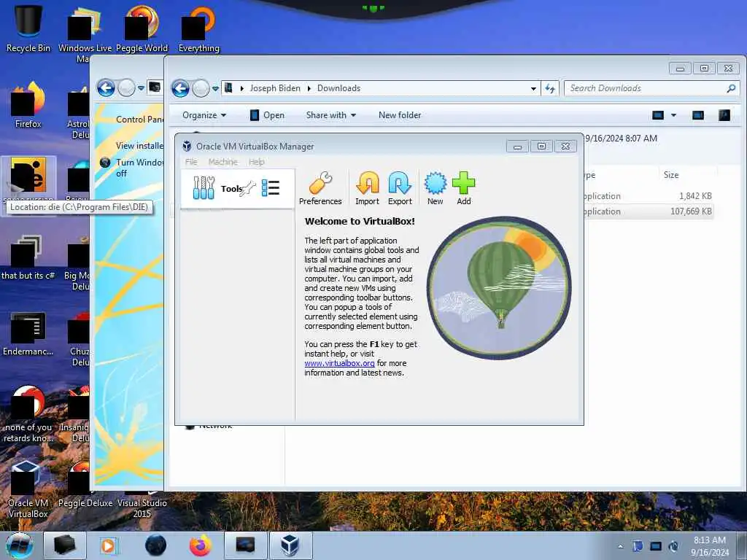Click the Export appliance icon

pos(400,189)
